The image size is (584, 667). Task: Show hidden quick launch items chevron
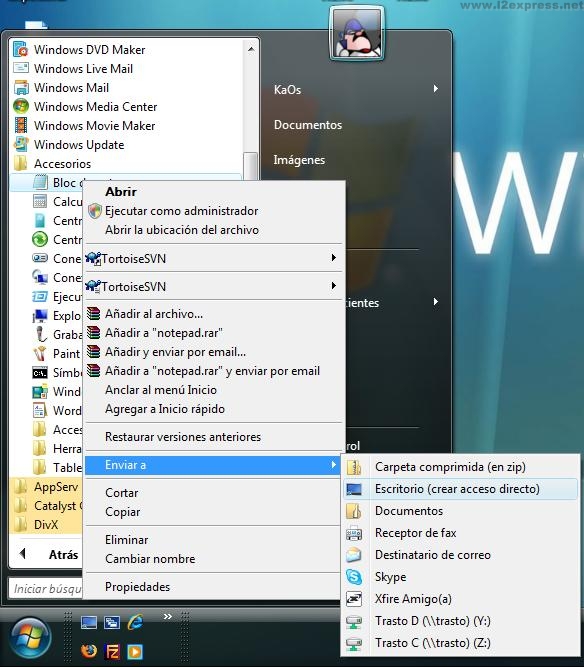pyautogui.click(x=168, y=616)
